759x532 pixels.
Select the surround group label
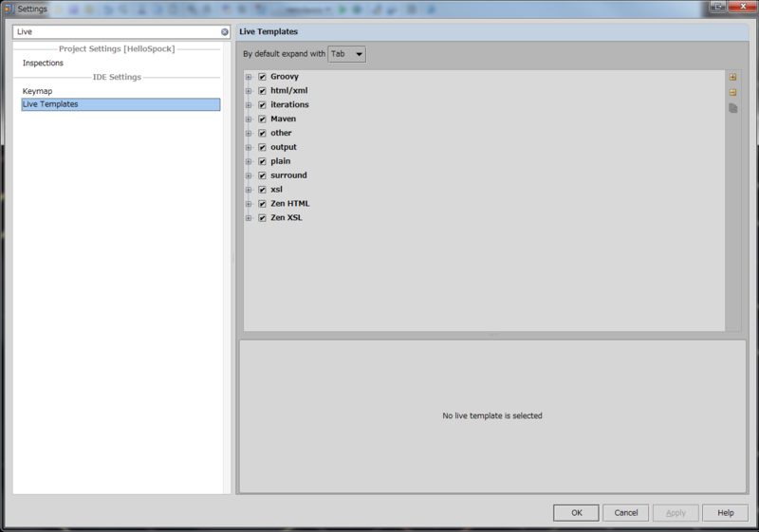click(x=288, y=175)
